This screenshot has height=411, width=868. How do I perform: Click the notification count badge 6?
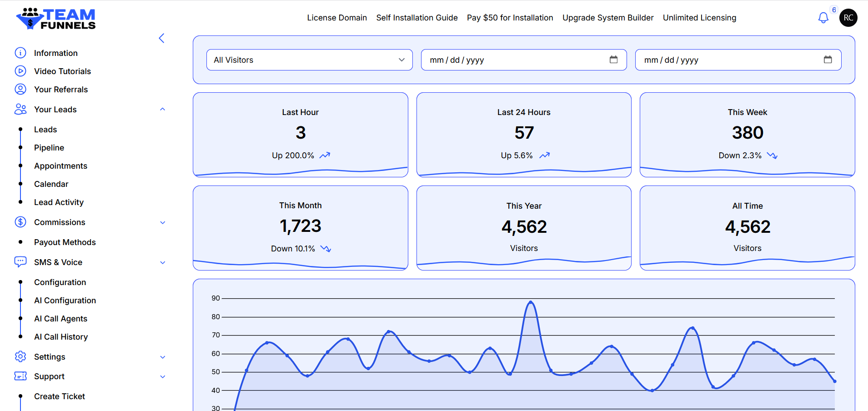pos(834,10)
